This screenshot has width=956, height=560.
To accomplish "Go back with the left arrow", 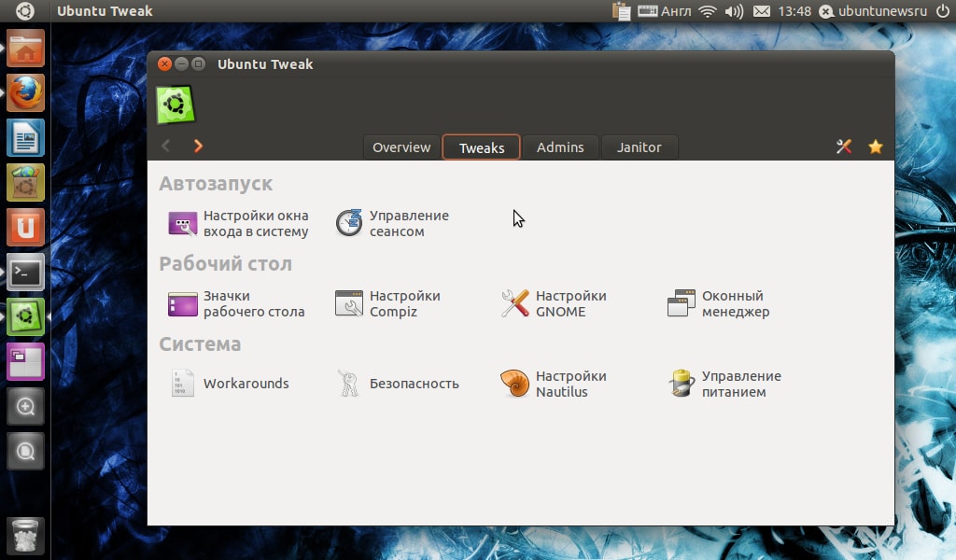I will click(x=166, y=146).
